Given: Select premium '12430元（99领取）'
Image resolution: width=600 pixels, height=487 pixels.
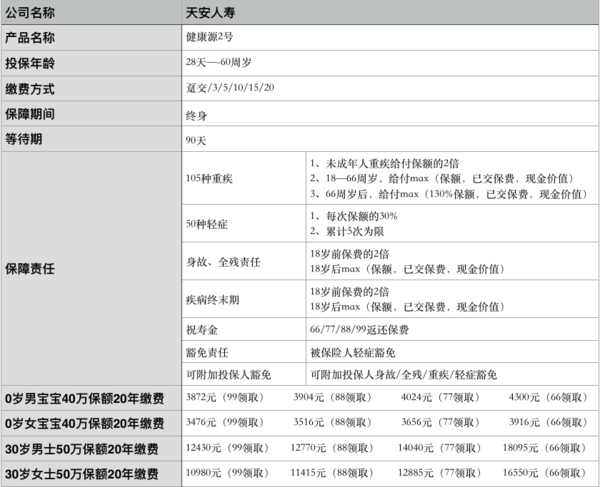Looking at the screenshot, I should (228, 448).
